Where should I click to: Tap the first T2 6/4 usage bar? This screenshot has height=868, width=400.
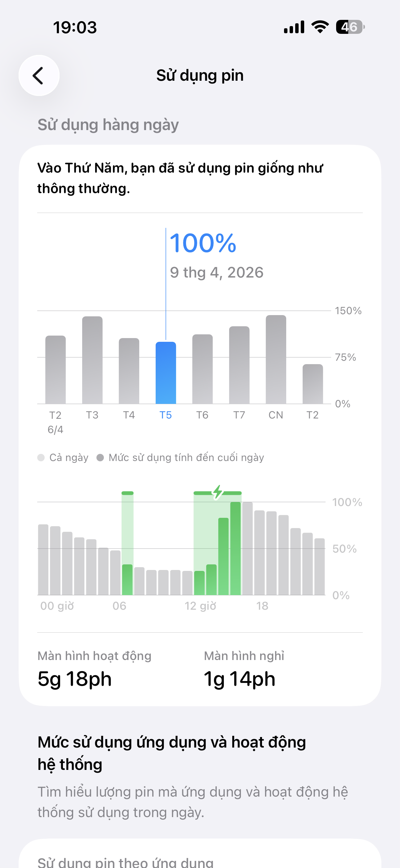56,370
